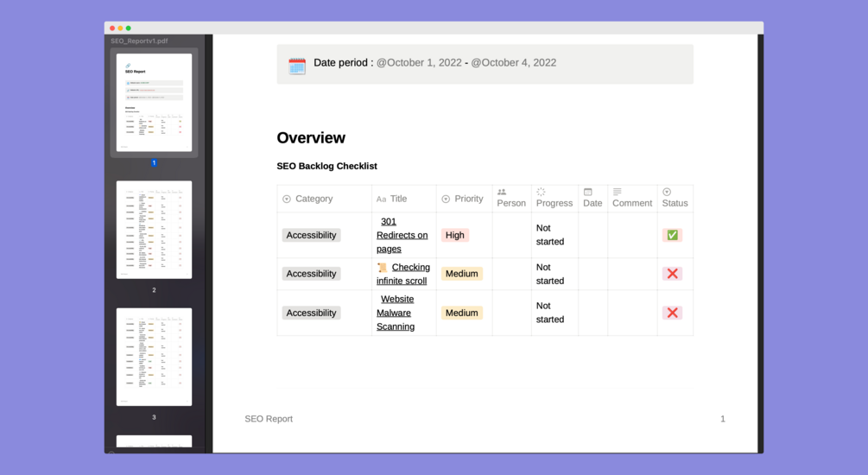
Task: Click the SEO Backlog Checklist title
Action: (x=327, y=166)
